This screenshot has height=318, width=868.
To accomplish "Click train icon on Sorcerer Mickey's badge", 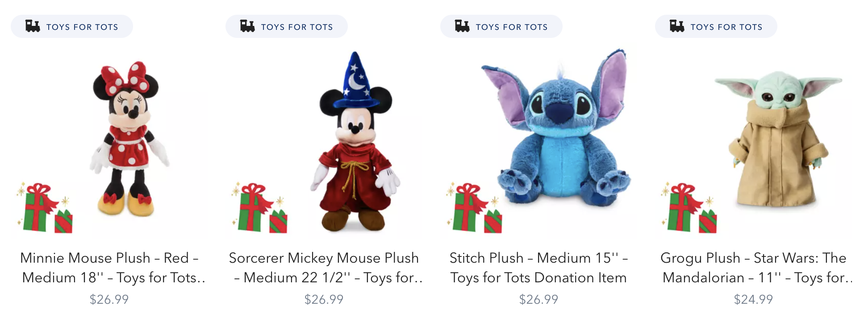I will 247,26.
